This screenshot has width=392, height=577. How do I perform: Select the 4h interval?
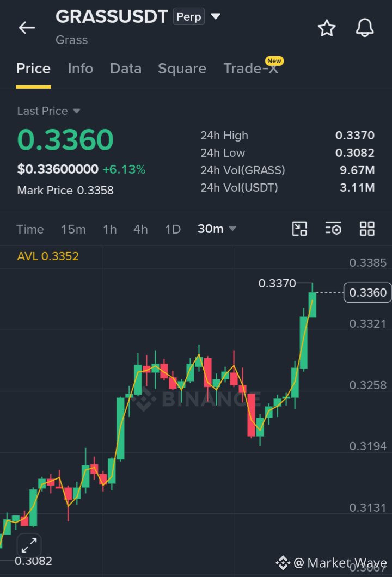pos(140,229)
